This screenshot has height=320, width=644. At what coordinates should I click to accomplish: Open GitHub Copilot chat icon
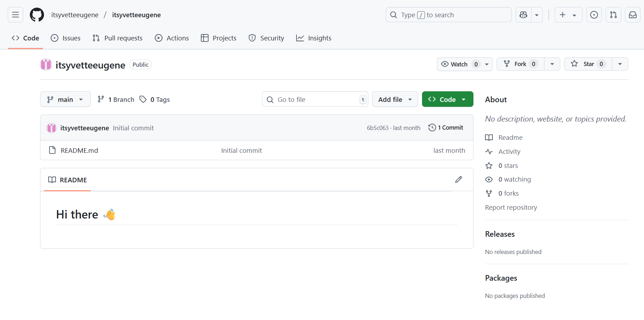point(523,14)
